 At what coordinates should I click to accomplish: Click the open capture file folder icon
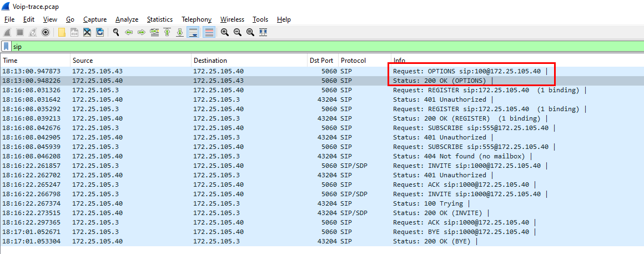(62, 32)
